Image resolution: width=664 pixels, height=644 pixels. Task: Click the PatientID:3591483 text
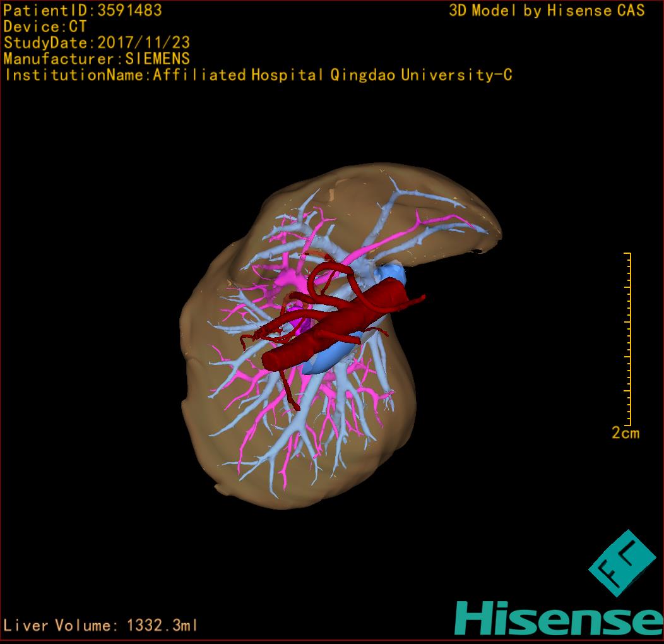point(83,11)
